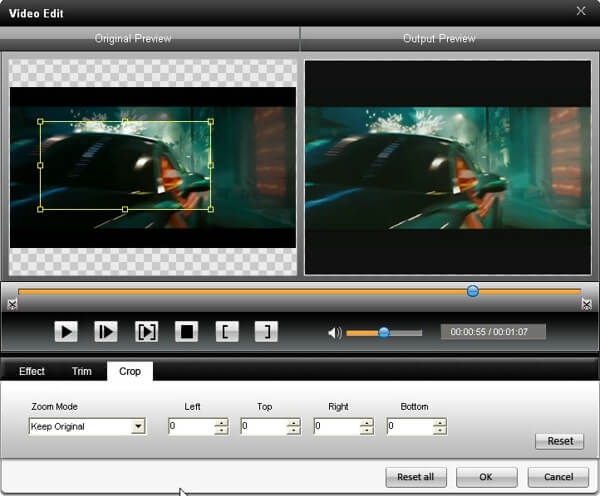Click the right trim marker on timeline

click(x=587, y=305)
